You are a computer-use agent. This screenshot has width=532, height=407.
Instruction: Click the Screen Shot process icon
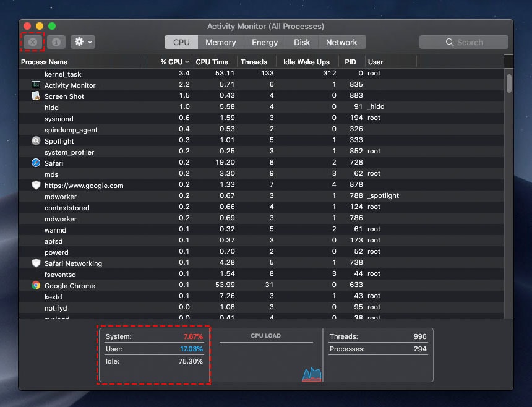point(36,96)
